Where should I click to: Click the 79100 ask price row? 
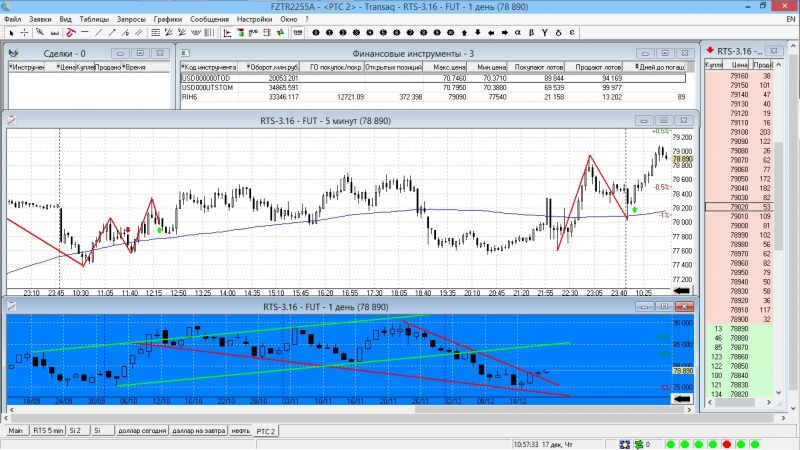pyautogui.click(x=739, y=132)
